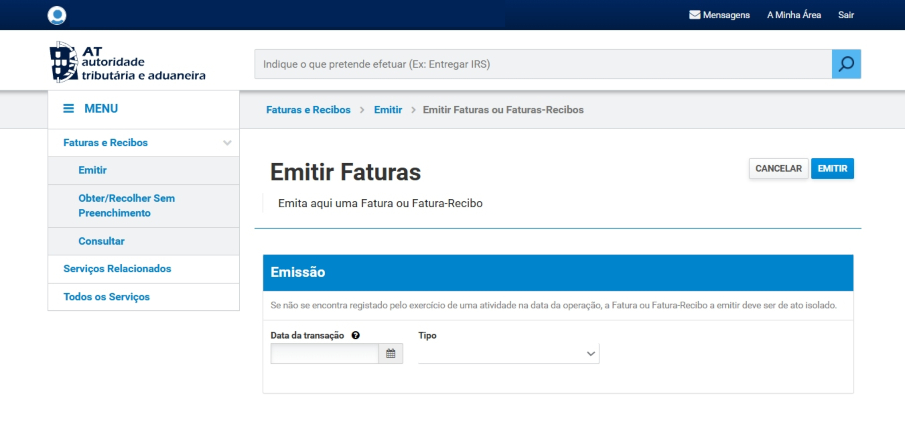Click the Emitir Faturas page heading
The image size is (905, 423).
click(x=346, y=172)
